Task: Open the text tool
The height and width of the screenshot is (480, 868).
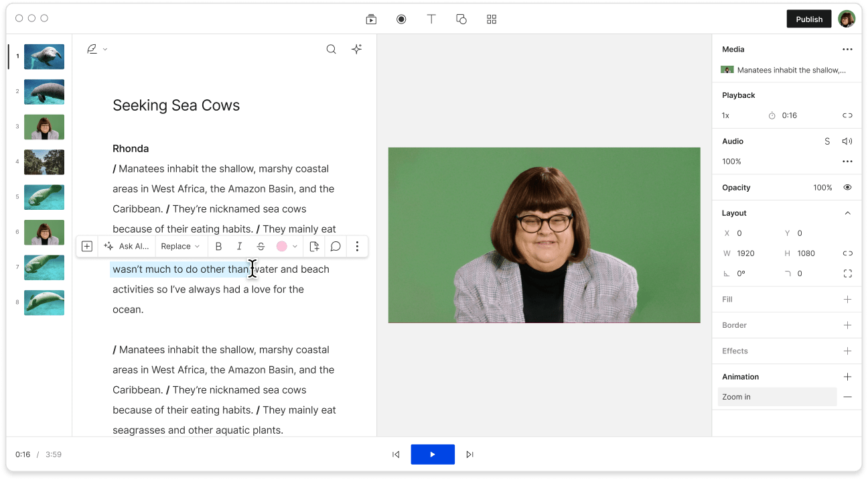Action: 431,19
